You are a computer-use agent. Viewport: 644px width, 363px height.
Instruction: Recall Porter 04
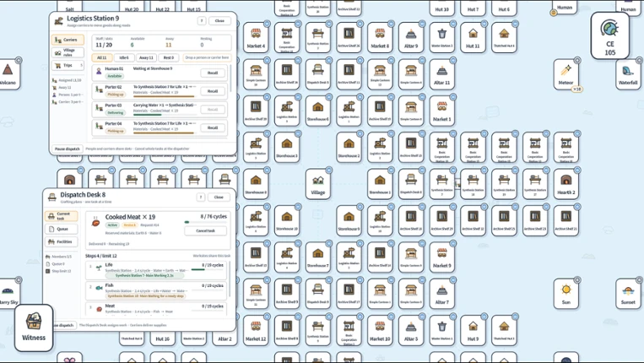coord(213,127)
